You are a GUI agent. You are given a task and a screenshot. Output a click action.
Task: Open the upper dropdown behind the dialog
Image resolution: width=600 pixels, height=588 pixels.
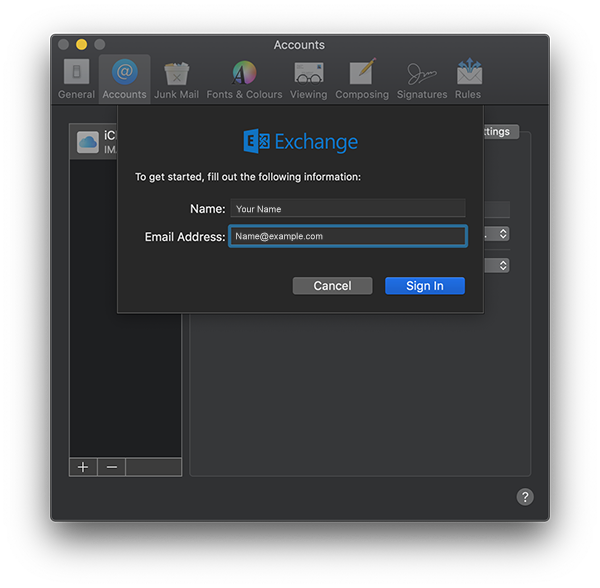(497, 234)
